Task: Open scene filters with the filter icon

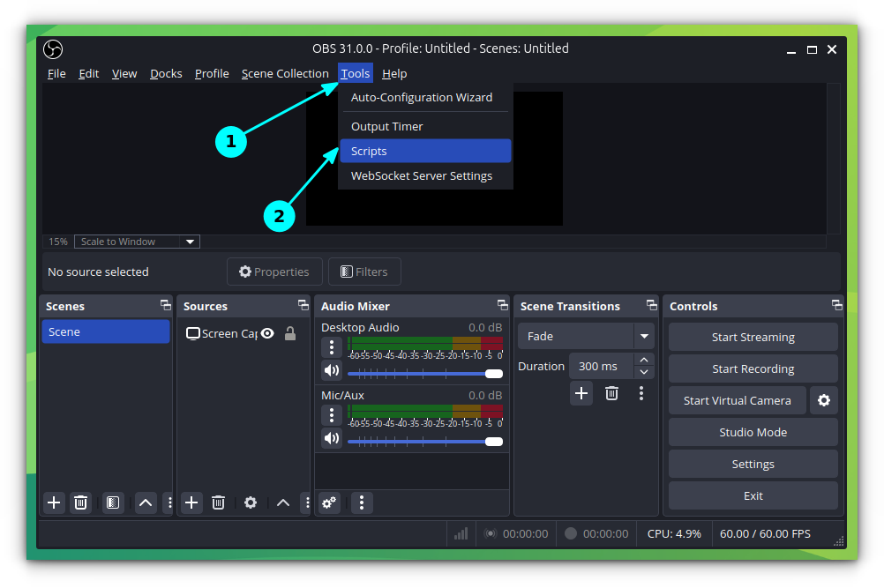Action: [113, 502]
